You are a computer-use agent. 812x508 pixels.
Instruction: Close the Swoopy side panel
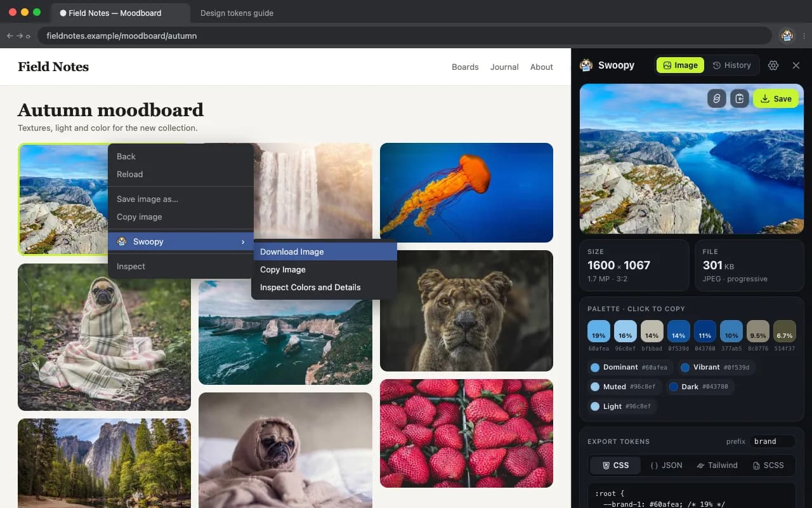[796, 65]
